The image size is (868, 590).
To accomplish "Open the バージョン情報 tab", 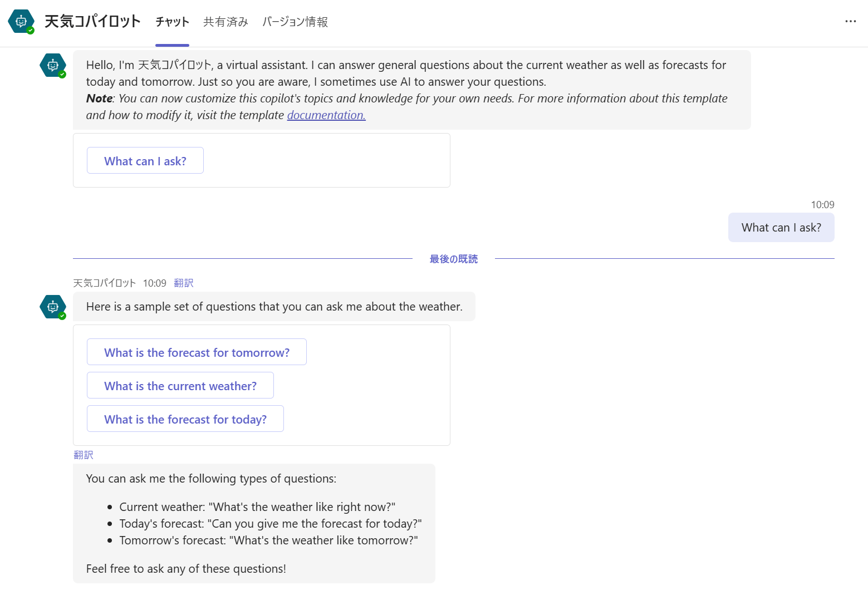I will pyautogui.click(x=295, y=22).
